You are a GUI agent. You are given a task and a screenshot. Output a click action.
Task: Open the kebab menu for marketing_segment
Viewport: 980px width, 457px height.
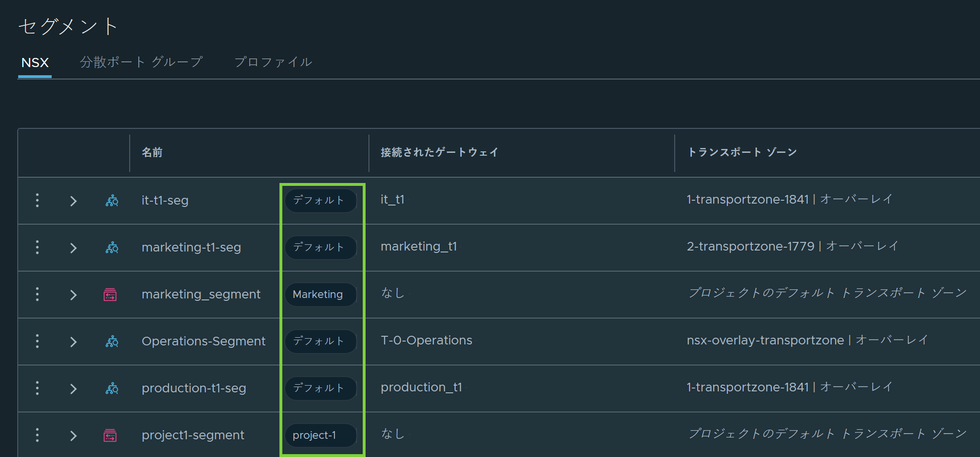(x=37, y=294)
